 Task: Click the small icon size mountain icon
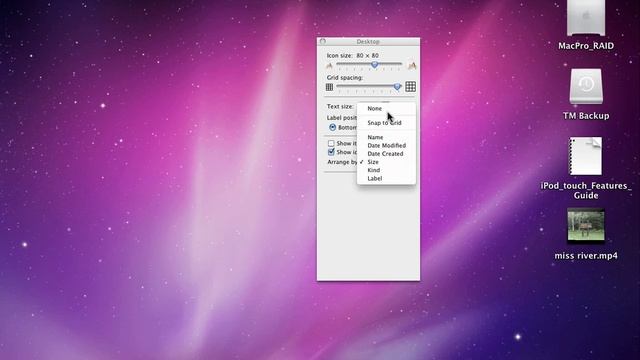(329, 65)
